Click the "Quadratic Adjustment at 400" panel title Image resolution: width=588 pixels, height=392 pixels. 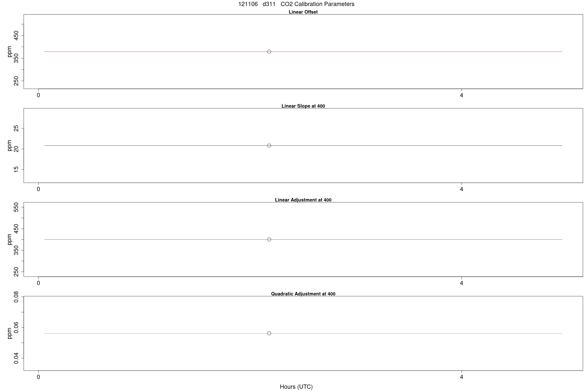(x=303, y=294)
